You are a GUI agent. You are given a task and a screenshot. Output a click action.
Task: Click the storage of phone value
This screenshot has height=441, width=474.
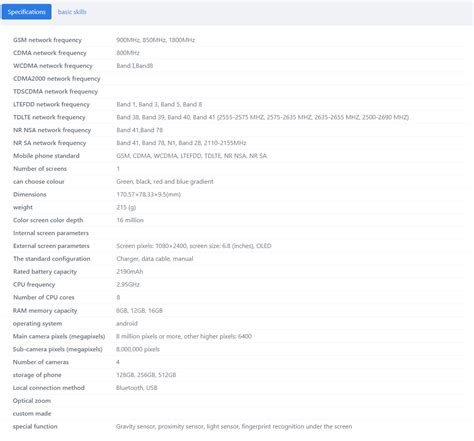[146, 375]
